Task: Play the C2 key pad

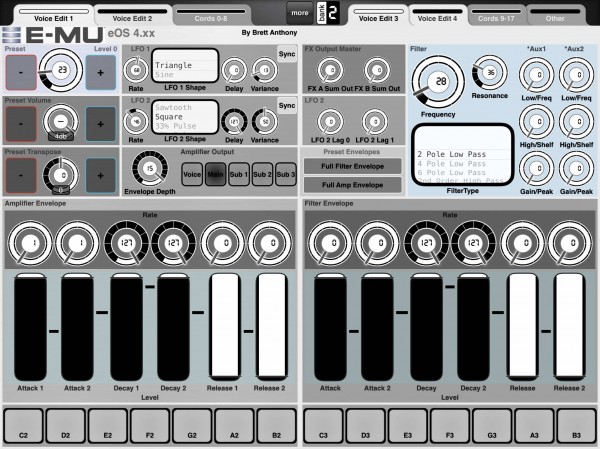Action: 23,426
